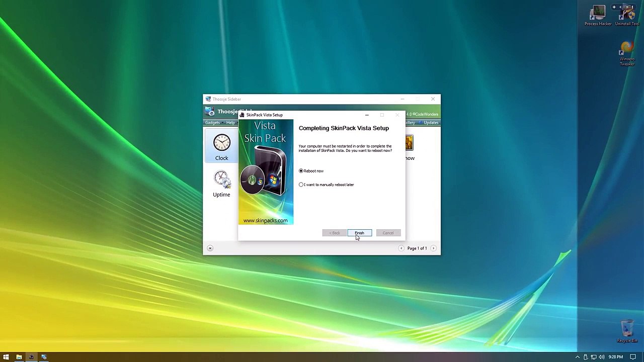Viewport: 644px width, 362px height.
Task: Click the Thoosje Sidebar window title icon
Action: coord(208,99)
